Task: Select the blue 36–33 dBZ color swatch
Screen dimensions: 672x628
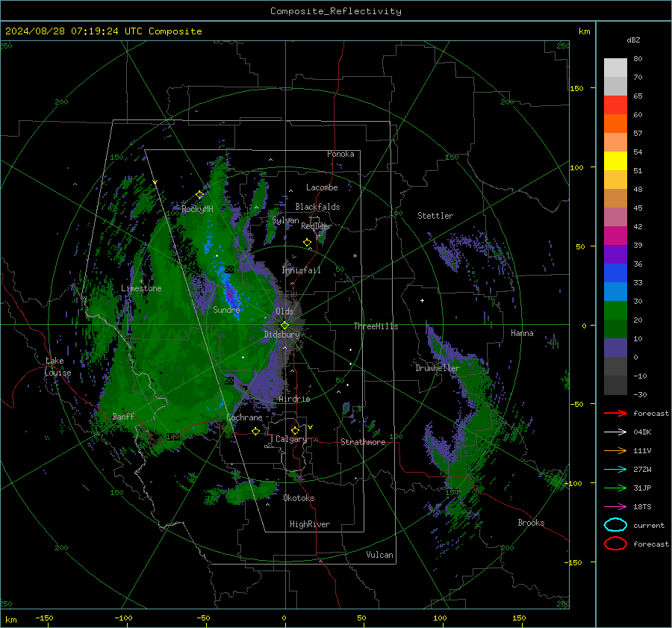Action: (x=615, y=273)
